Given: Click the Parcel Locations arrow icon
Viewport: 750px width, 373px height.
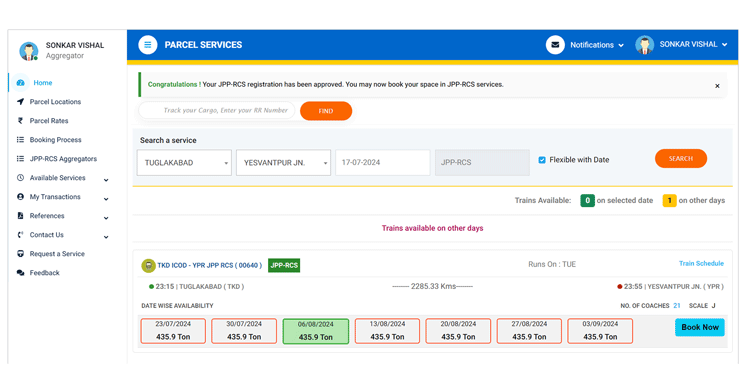Looking at the screenshot, I should 21,102.
